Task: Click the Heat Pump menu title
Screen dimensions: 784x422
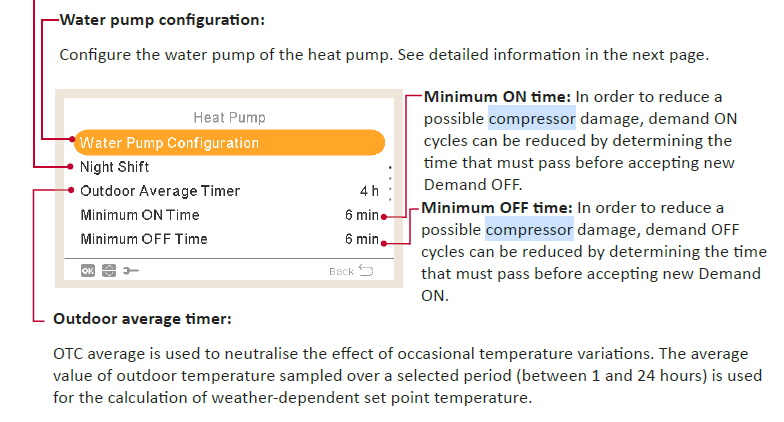Action: tap(229, 117)
